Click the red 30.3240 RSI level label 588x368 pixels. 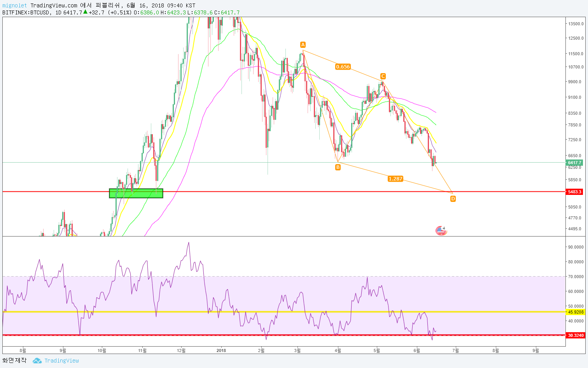[x=576, y=335]
